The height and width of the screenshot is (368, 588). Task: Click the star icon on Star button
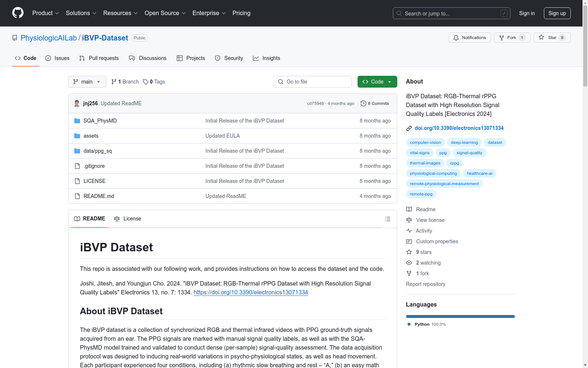point(541,37)
